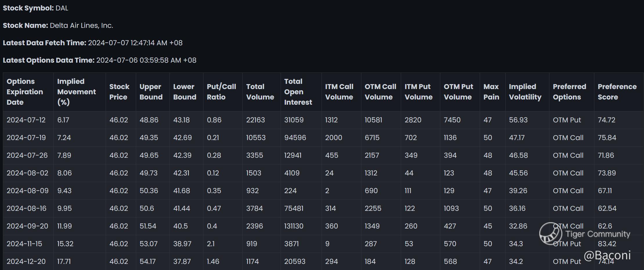Select the Total Open Interest header
Screen dimensions: 644x270
(301, 92)
